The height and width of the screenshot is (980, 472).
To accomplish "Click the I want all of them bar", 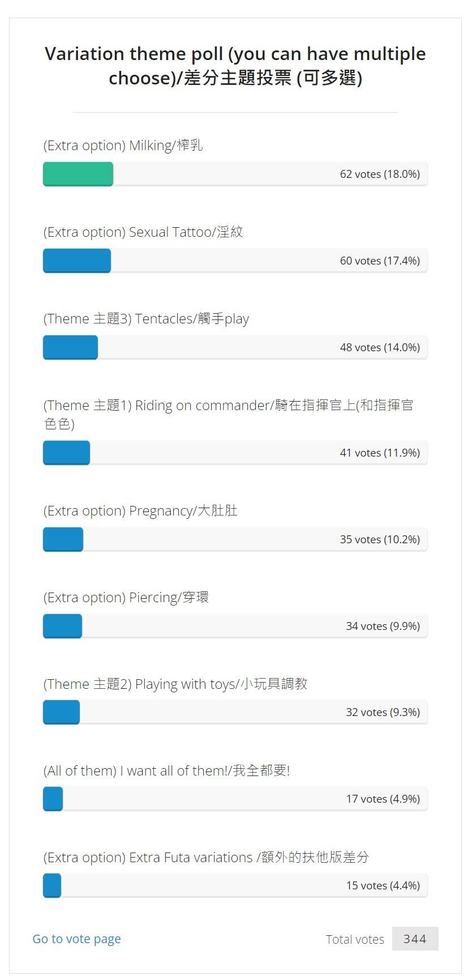I will 53,799.
